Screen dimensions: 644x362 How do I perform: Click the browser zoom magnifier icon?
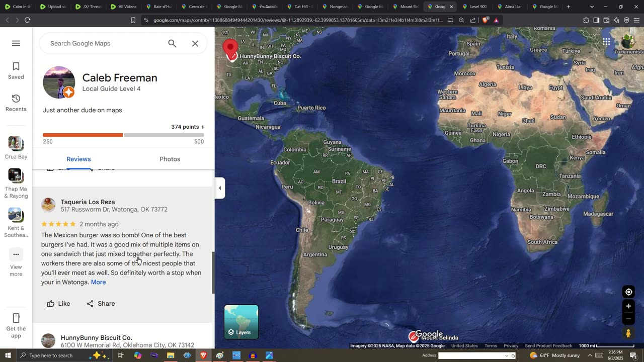tap(461, 20)
